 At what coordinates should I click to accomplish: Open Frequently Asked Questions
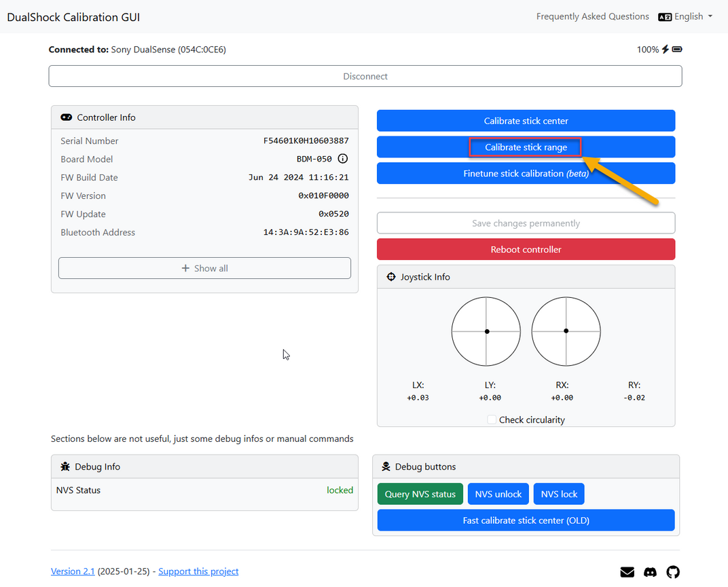point(592,17)
